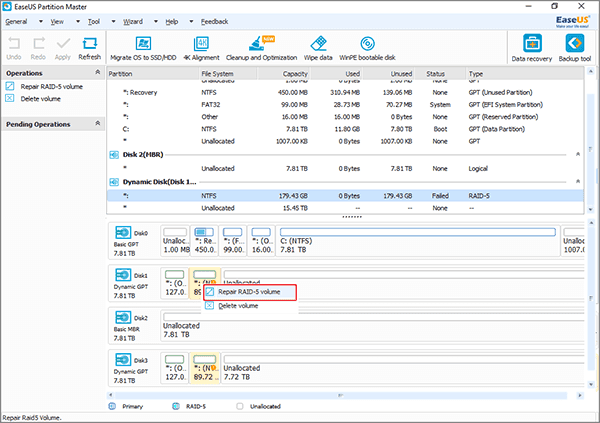Click Delete volume in Operations sidebar
The image size is (600, 423).
pyautogui.click(x=40, y=100)
